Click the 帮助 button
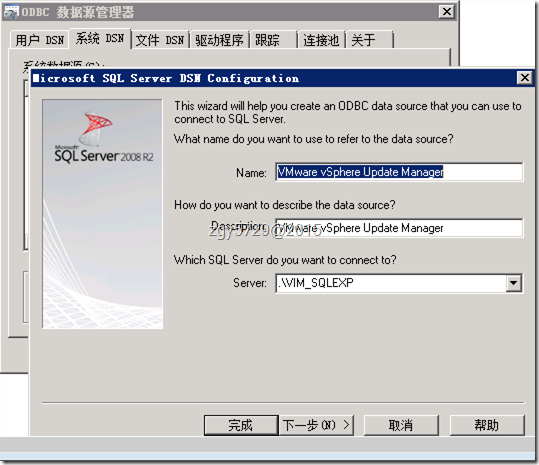Viewport: 539px width, 465px height. pos(487,425)
